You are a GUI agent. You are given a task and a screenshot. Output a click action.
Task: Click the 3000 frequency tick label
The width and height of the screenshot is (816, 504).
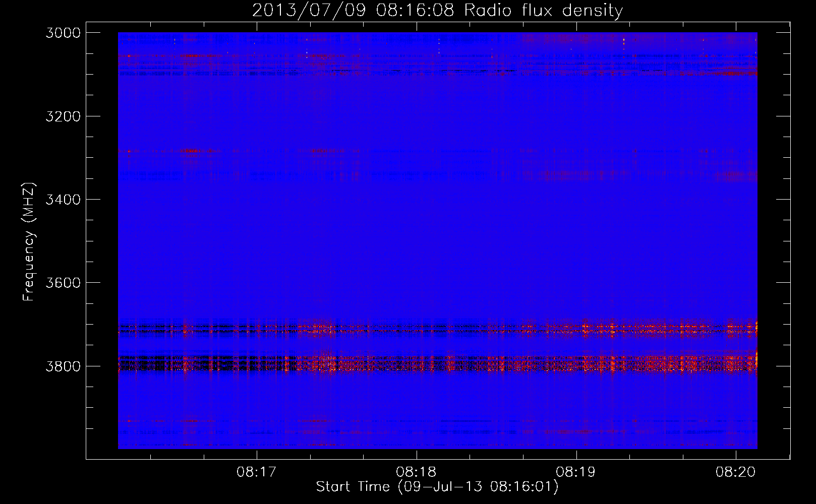[63, 33]
